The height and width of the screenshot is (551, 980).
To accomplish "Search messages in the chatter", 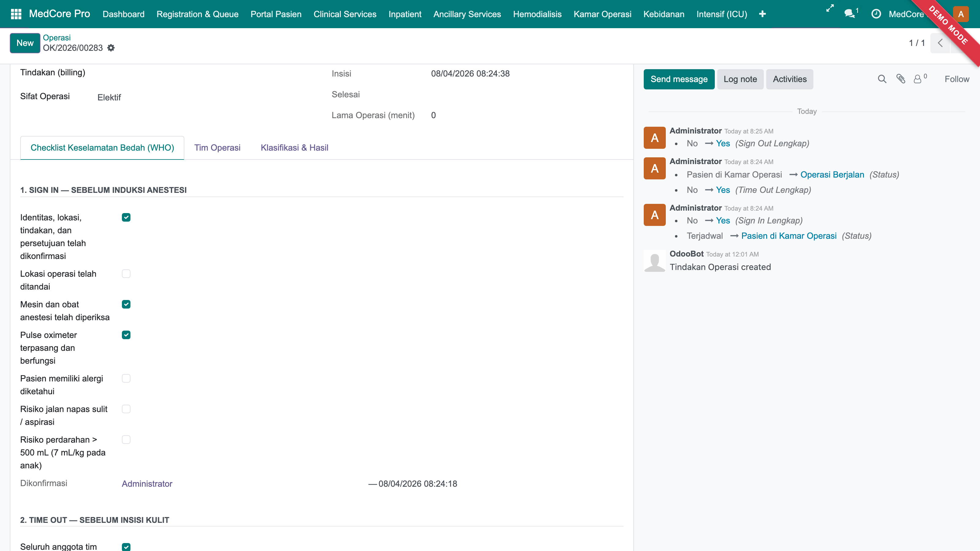I will [882, 79].
